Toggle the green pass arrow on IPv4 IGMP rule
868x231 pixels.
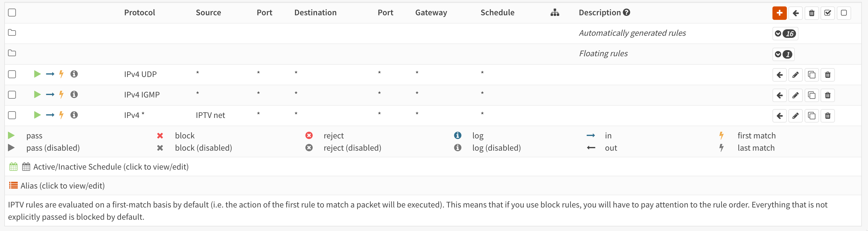[x=37, y=94]
